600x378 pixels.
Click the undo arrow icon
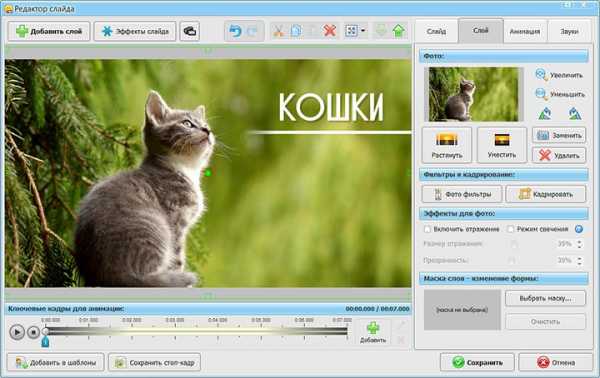point(235,31)
